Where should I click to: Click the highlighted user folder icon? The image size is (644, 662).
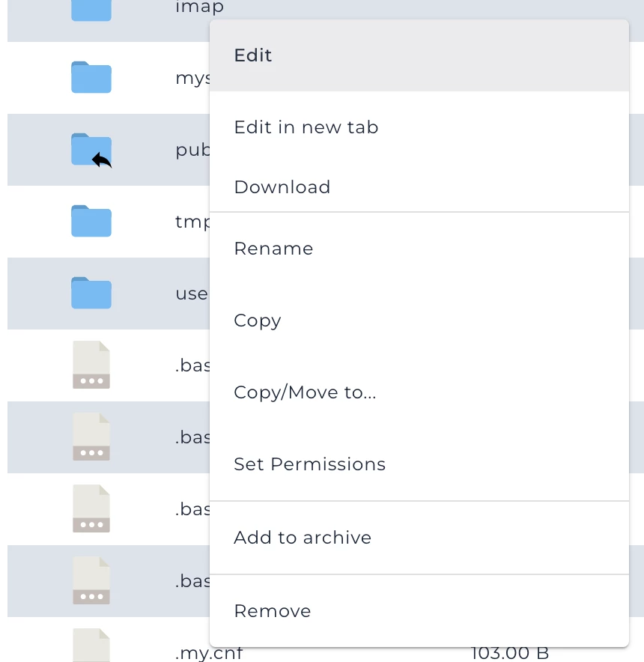click(91, 294)
